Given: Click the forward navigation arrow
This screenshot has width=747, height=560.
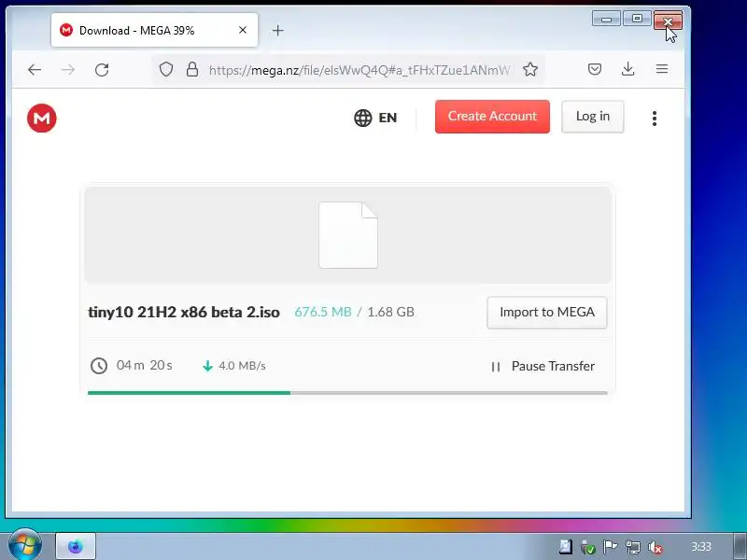Looking at the screenshot, I should click(68, 70).
